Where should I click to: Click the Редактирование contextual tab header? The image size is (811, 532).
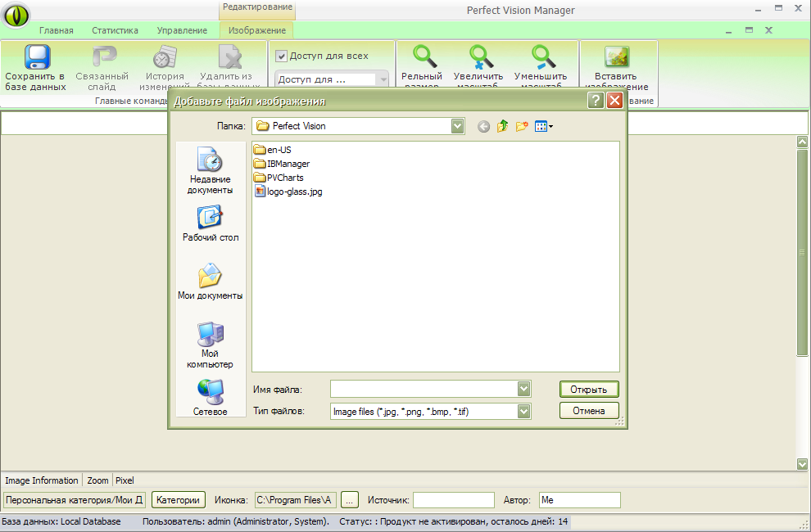click(257, 7)
